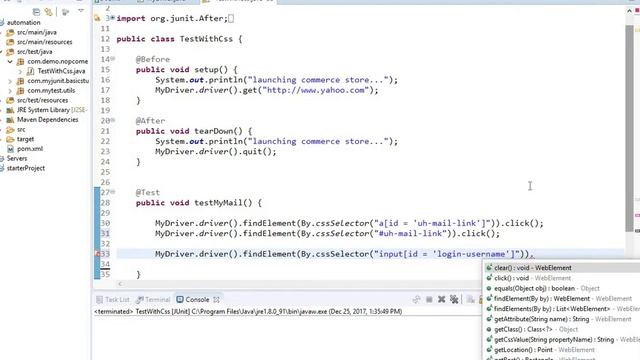Click Remove All Terminated Launches icon
Viewport: 640px width, 360px height.
[454, 300]
